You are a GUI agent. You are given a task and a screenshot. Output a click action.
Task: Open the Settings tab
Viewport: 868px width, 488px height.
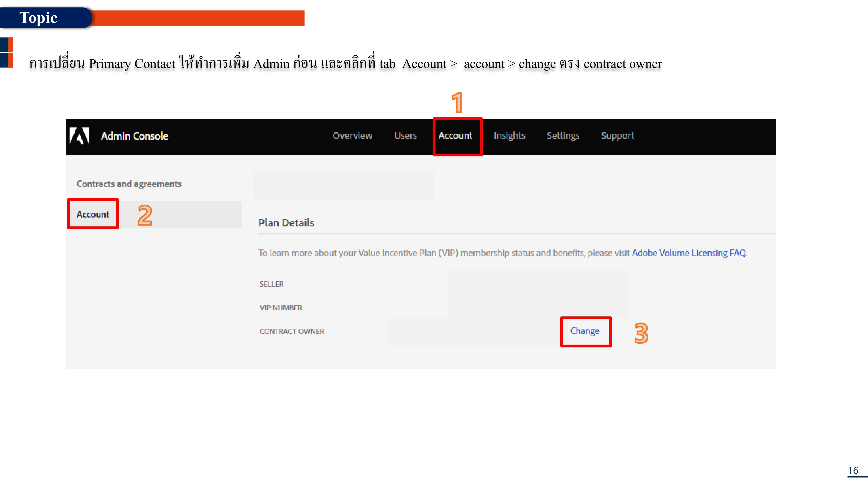(x=563, y=136)
